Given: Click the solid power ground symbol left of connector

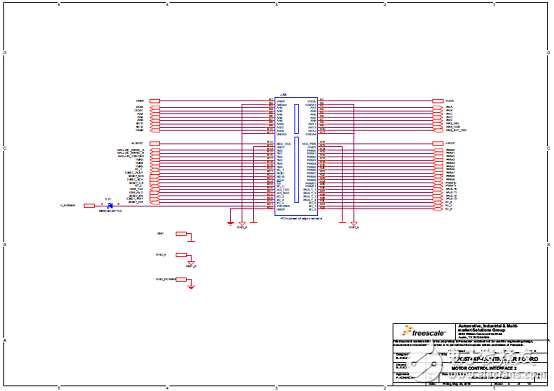Looking at the screenshot, I should [x=230, y=223].
